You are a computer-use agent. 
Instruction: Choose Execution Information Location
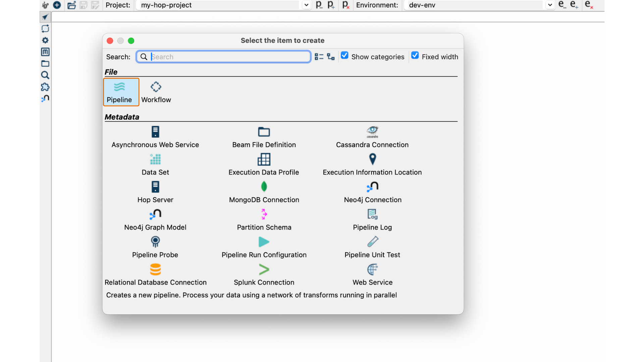click(372, 165)
